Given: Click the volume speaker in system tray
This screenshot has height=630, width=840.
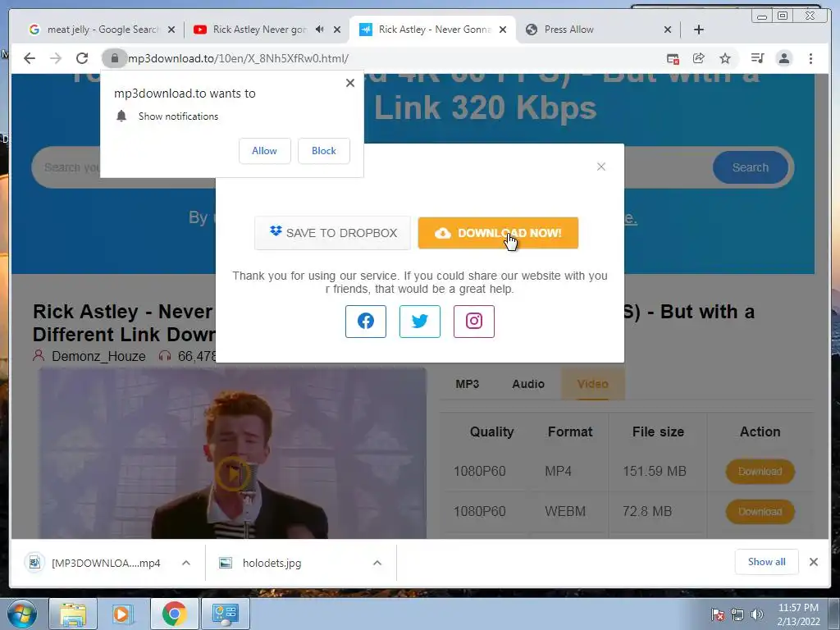Looking at the screenshot, I should click(x=756, y=614).
